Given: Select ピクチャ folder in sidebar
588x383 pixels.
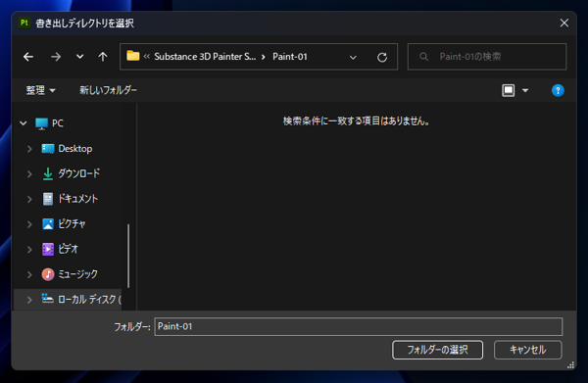Looking at the screenshot, I should [72, 223].
